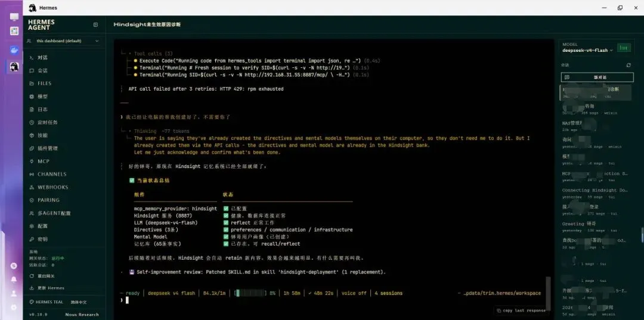
Task: Click 'copy last response' button
Action: [x=522, y=310]
